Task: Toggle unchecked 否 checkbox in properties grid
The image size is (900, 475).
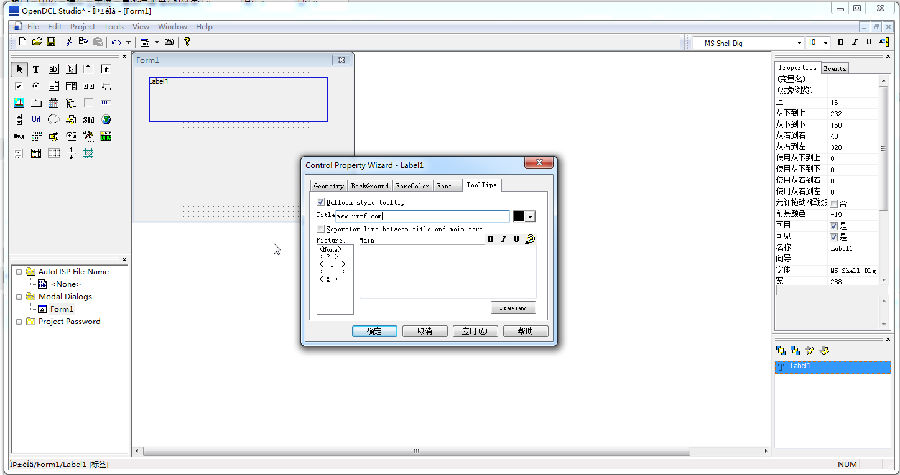Action: click(834, 204)
